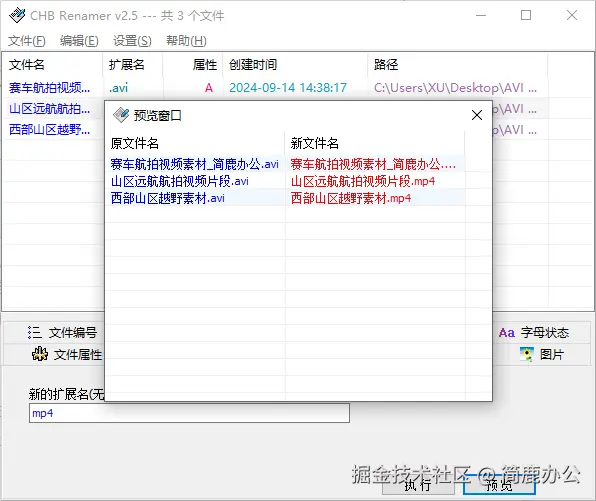The width and height of the screenshot is (596, 501).
Task: Click the 图片 picture icon
Action: point(527,354)
